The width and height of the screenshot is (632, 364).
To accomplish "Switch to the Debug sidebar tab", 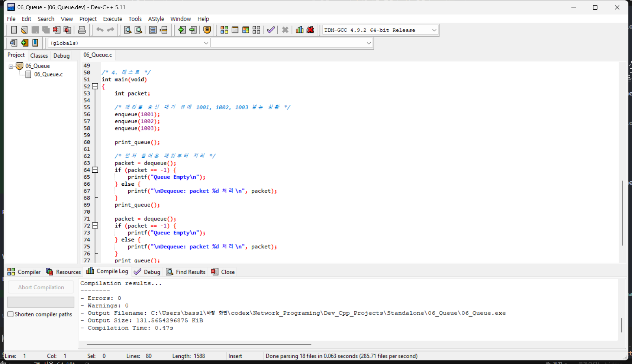I will tap(61, 56).
